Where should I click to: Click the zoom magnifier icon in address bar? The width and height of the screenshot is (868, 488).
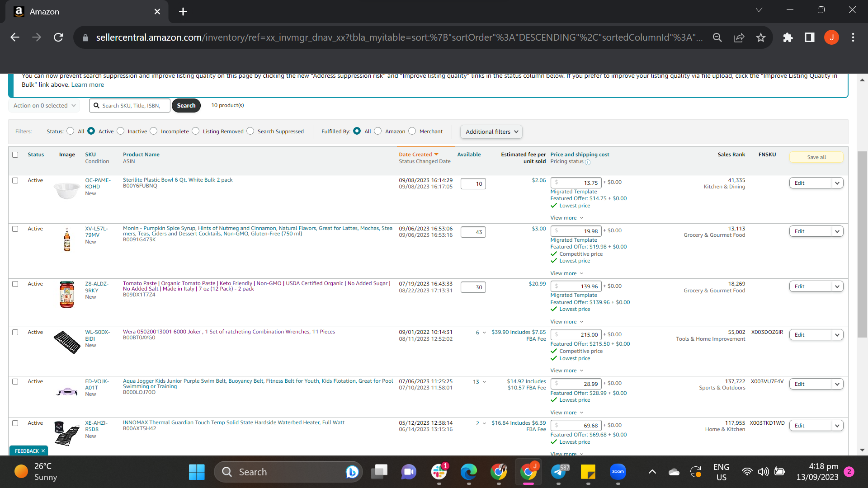(717, 38)
